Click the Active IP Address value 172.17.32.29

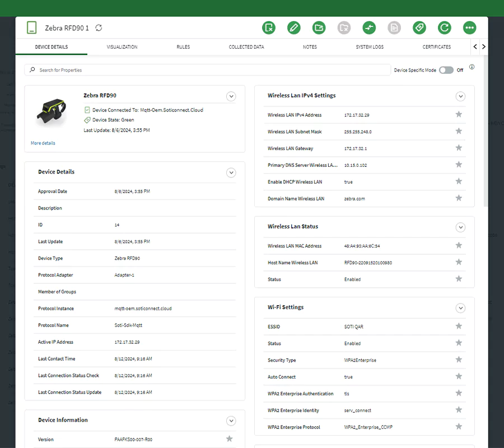pos(127,342)
